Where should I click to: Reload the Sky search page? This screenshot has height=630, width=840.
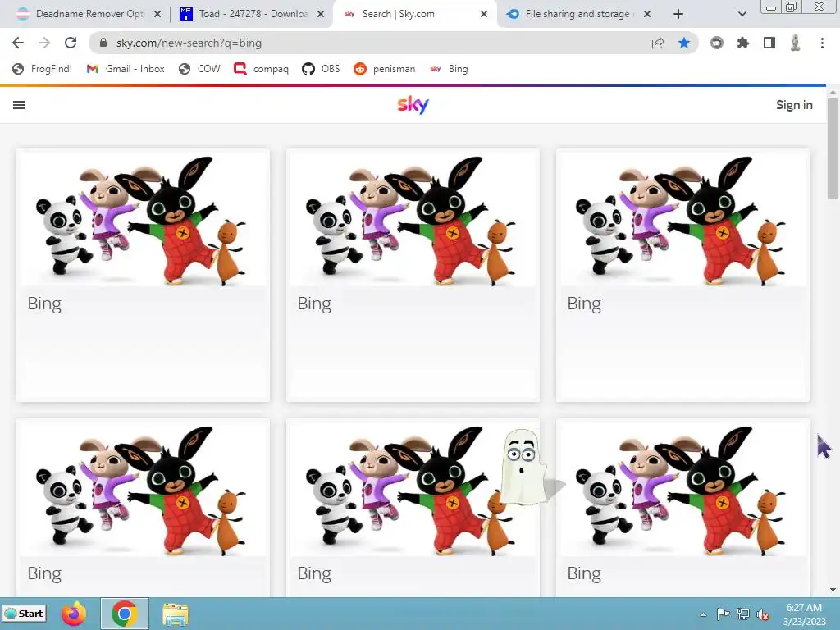(71, 43)
